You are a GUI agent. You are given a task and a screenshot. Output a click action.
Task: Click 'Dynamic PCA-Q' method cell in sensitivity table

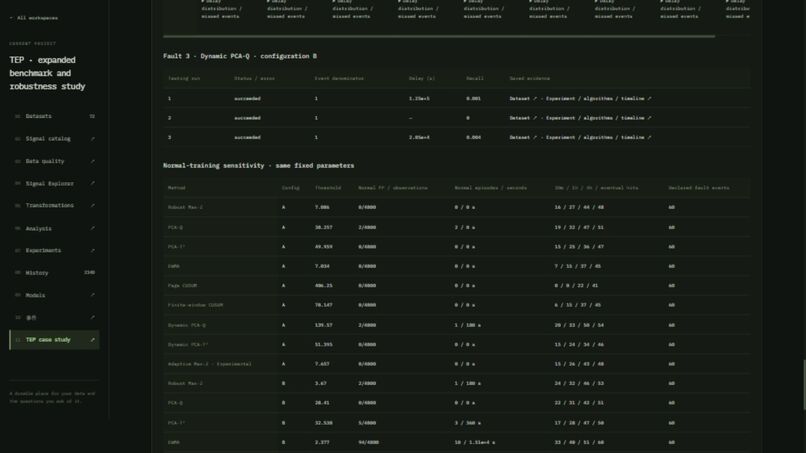pos(187,325)
